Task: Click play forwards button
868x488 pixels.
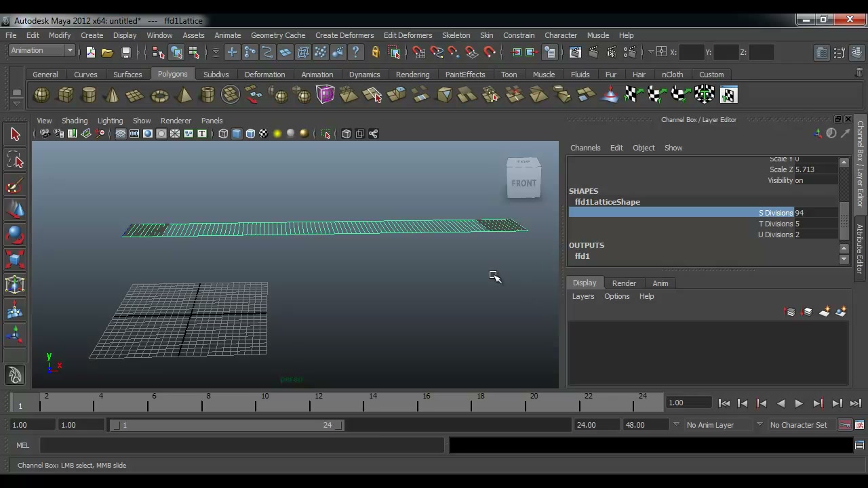Action: pyautogui.click(x=799, y=403)
